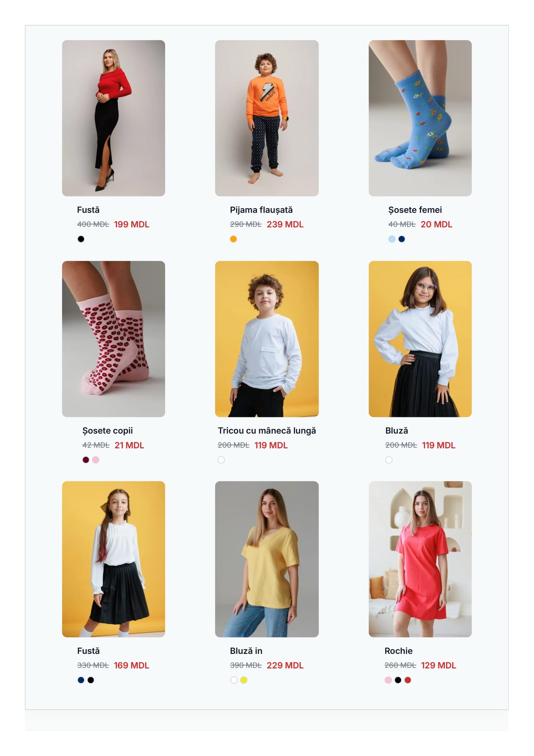Select orange color swatch for Pijama flaușată
This screenshot has width=534, height=756.
[233, 239]
